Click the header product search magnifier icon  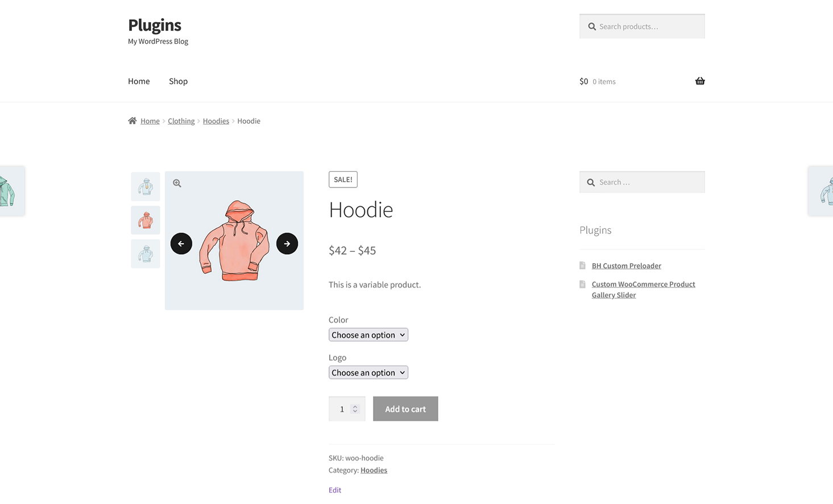point(592,27)
